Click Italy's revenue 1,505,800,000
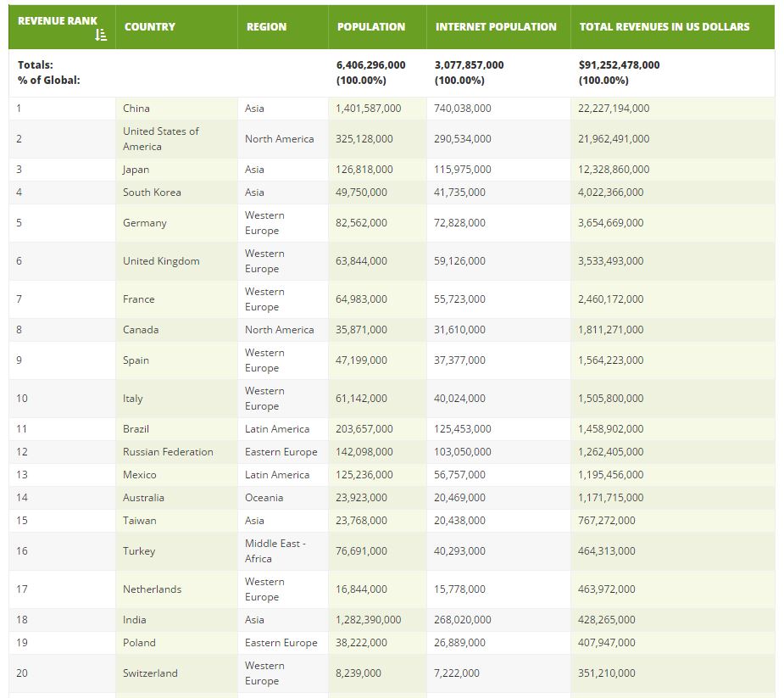The height and width of the screenshot is (698, 784). point(610,399)
